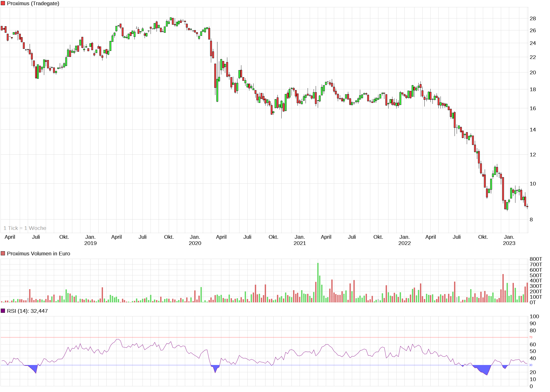Screen dimensions: 550x392
Task: Open the 2020 year label on the timeline
Action: coord(195,243)
